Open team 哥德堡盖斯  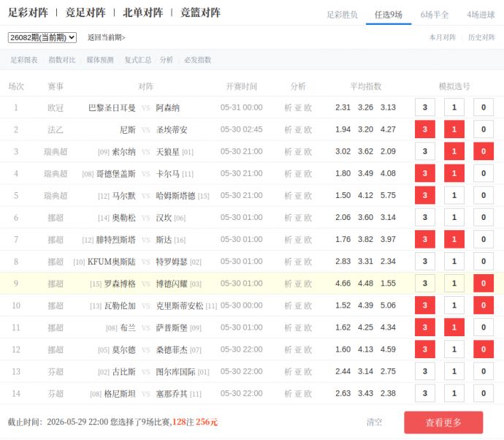click(115, 174)
